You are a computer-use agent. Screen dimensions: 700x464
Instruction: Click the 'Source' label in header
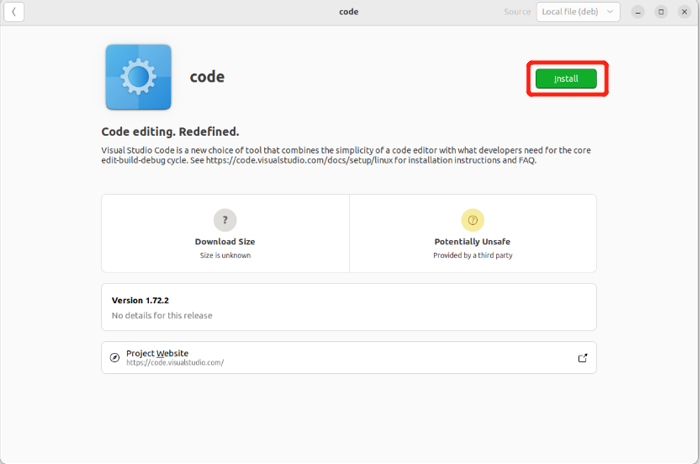tap(517, 12)
